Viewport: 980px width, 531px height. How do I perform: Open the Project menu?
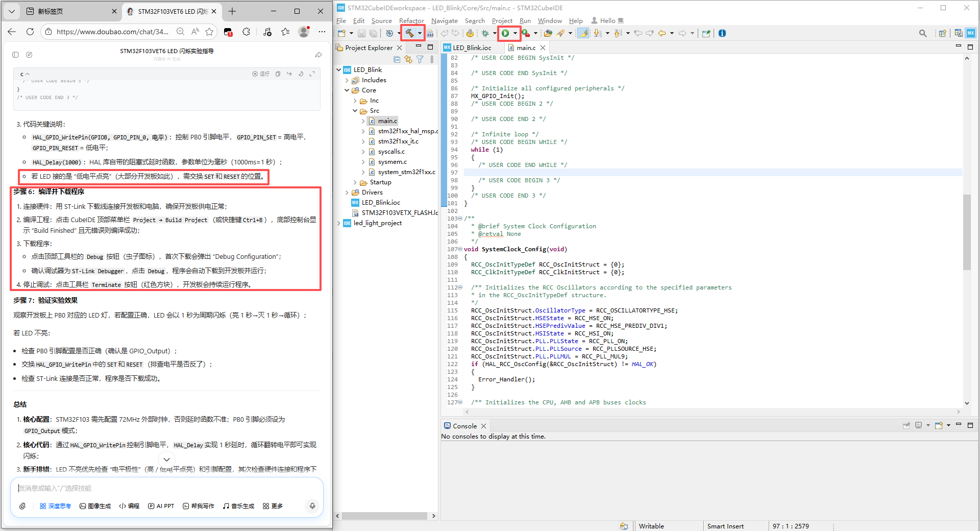[x=502, y=21]
